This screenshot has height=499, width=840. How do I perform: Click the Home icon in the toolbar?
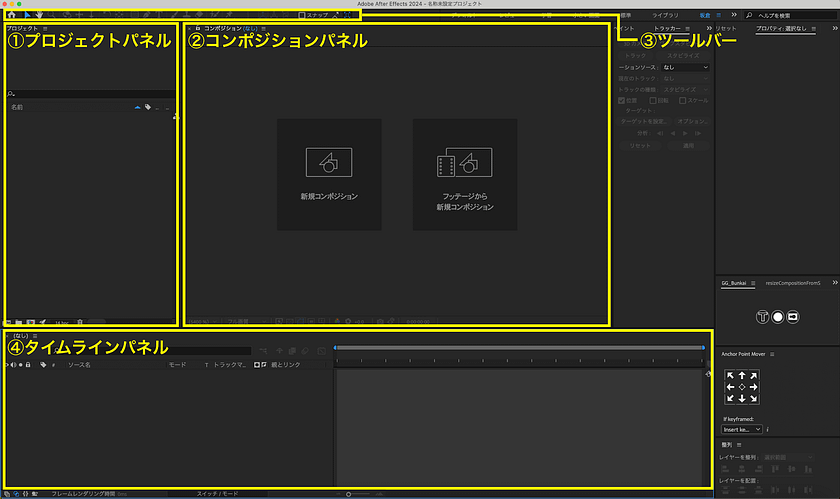tap(11, 16)
